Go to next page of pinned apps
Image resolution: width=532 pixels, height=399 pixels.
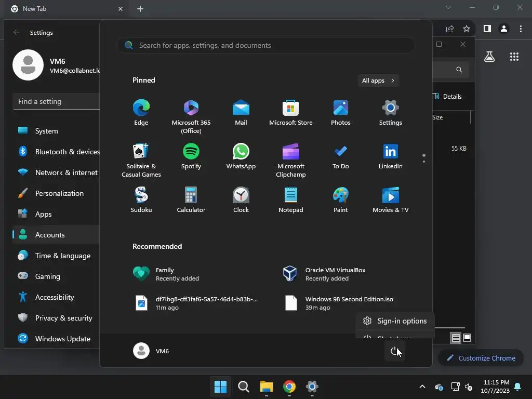pos(424,162)
